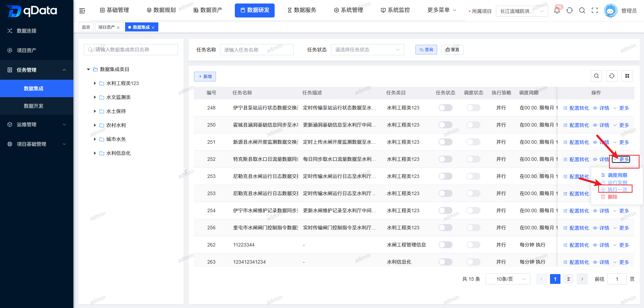The image size is (644, 308).
Task: Open notifications bell icon
Action: pos(557,10)
